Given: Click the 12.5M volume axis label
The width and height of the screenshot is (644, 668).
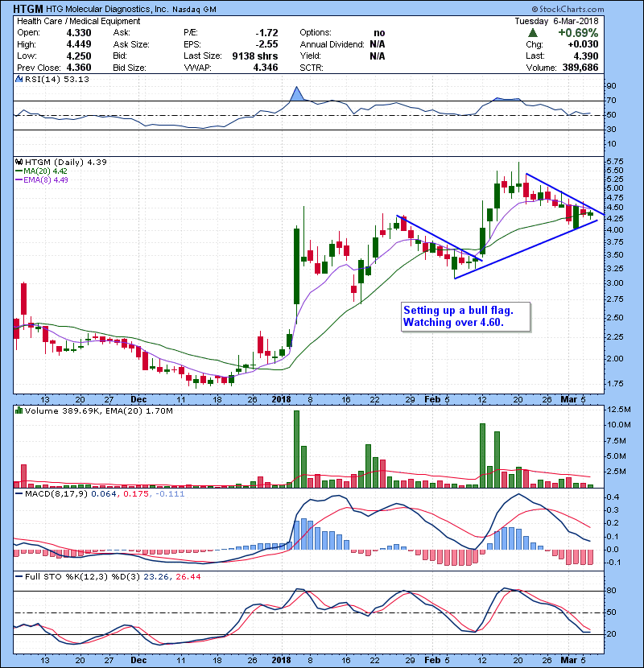Looking at the screenshot, I should pos(619,410).
